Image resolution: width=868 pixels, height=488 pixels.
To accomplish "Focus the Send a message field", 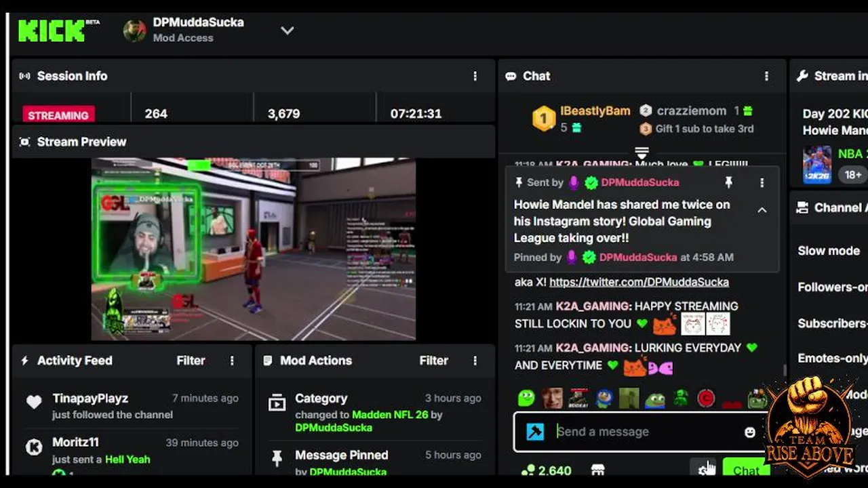I will pyautogui.click(x=642, y=432).
